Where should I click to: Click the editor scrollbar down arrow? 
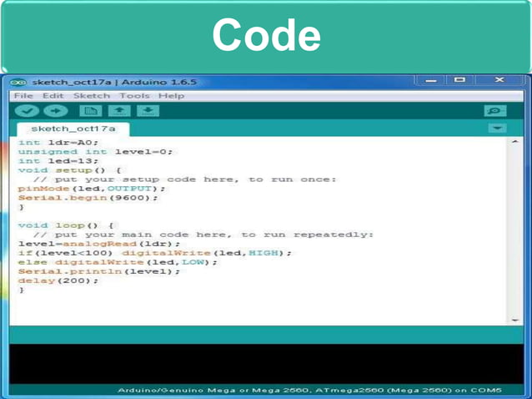coord(514,320)
